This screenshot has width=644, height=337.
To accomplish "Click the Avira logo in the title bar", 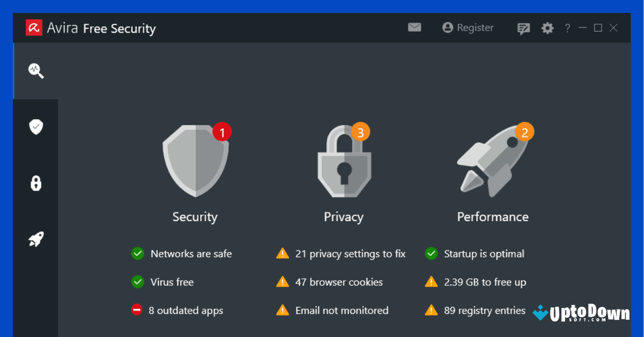I will 33,27.
